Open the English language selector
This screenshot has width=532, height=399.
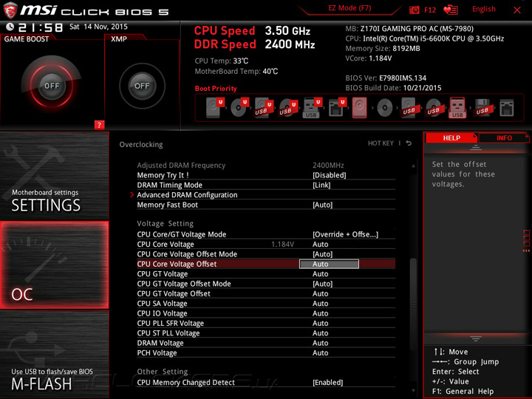[484, 9]
